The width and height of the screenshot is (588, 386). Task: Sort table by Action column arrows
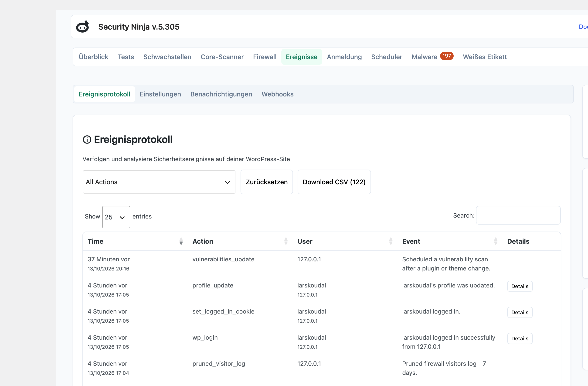tap(286, 241)
